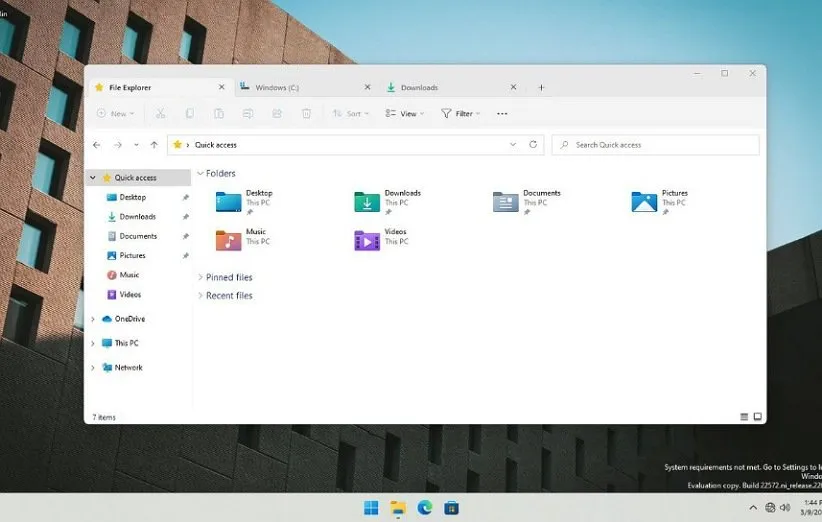Click the Delete trash icon in toolbar
Viewport: 822px width, 522px height.
pyautogui.click(x=306, y=114)
